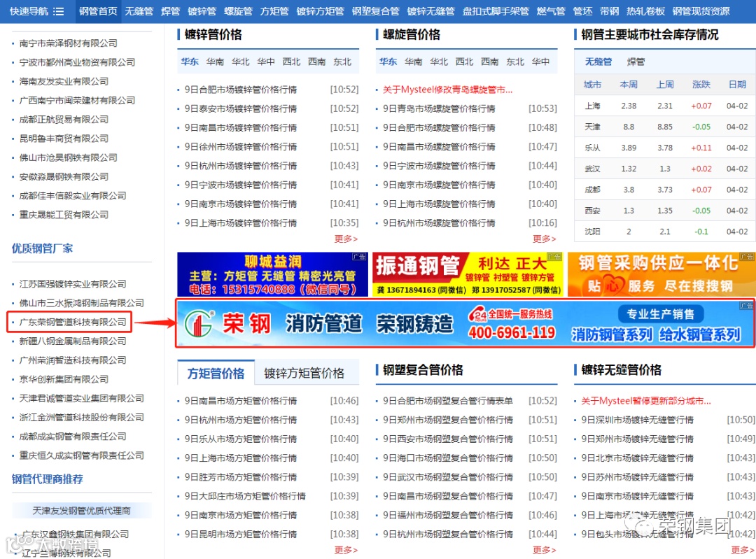Open the 钢管现货资源 navigation item
Screen dimensions: 756x559
tap(701, 11)
